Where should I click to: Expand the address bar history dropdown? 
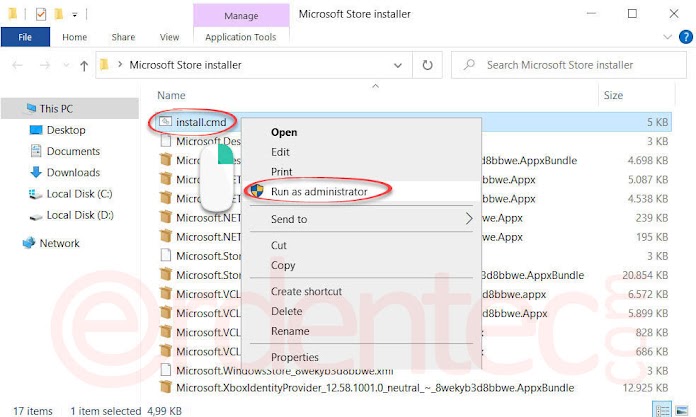[398, 65]
